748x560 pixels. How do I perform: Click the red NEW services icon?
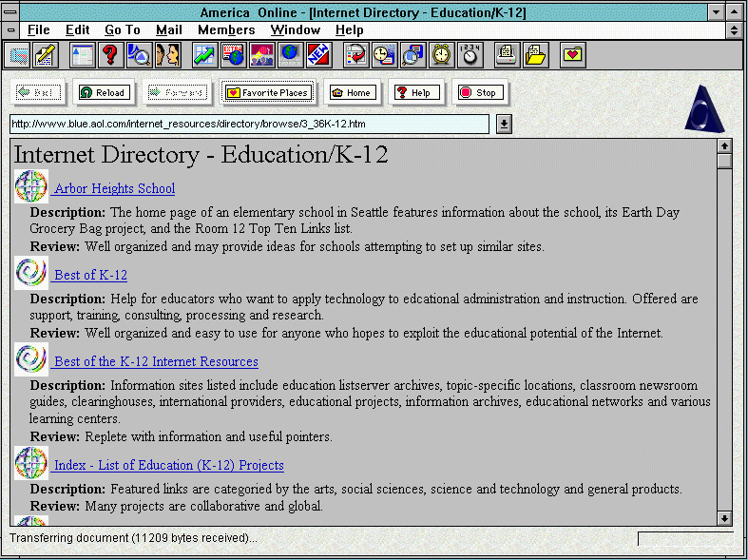319,55
